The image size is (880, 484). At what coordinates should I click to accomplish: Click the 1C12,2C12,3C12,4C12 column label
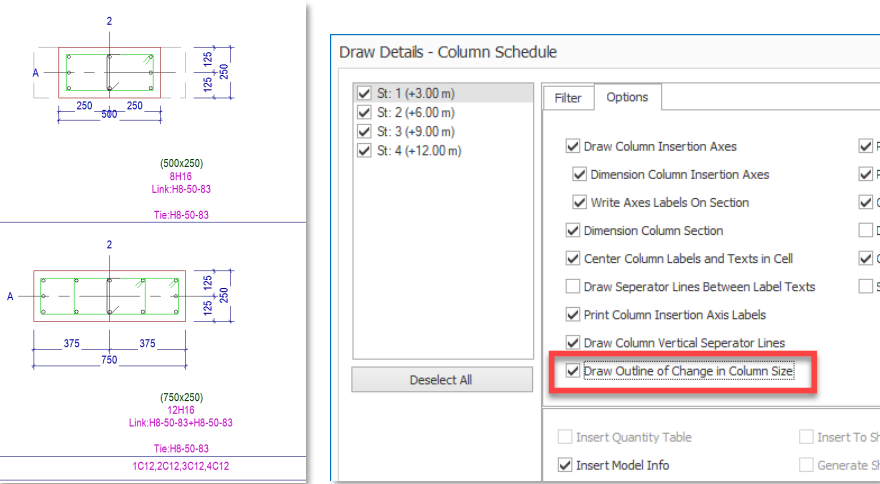pos(173,466)
